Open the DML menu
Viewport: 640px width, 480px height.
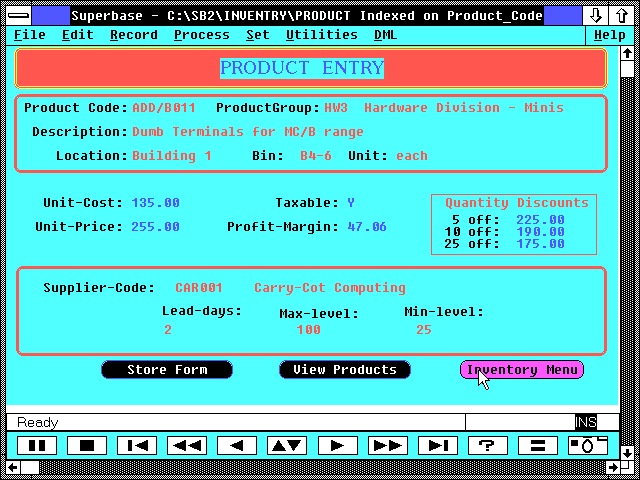[x=385, y=35]
